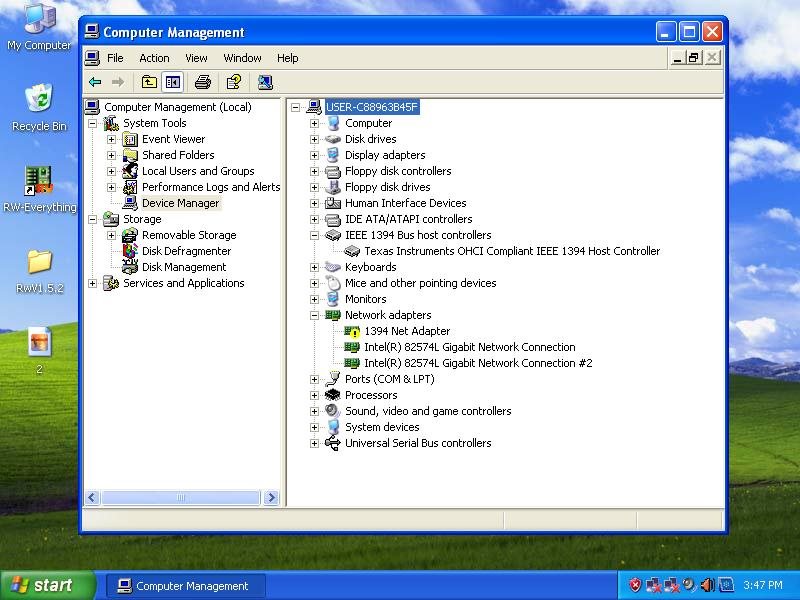This screenshot has height=600, width=800.
Task: Collapse the USER-C88963B45F root node
Action: point(295,107)
